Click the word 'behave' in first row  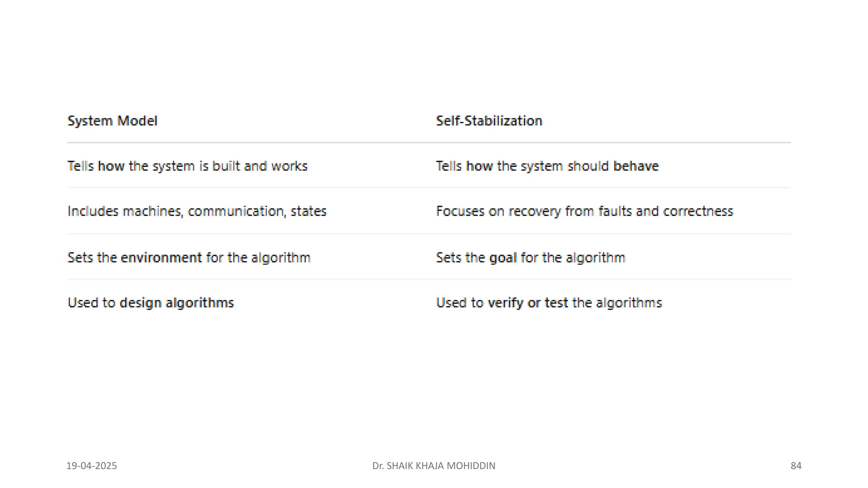[636, 166]
